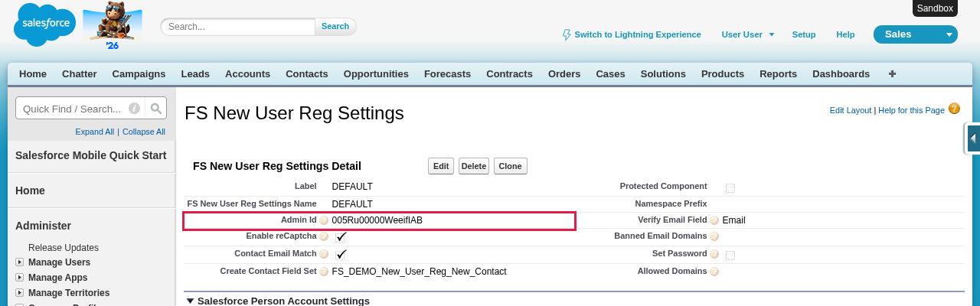The image size is (980, 306).
Task: Open the User User dropdown menu
Action: [x=748, y=34]
